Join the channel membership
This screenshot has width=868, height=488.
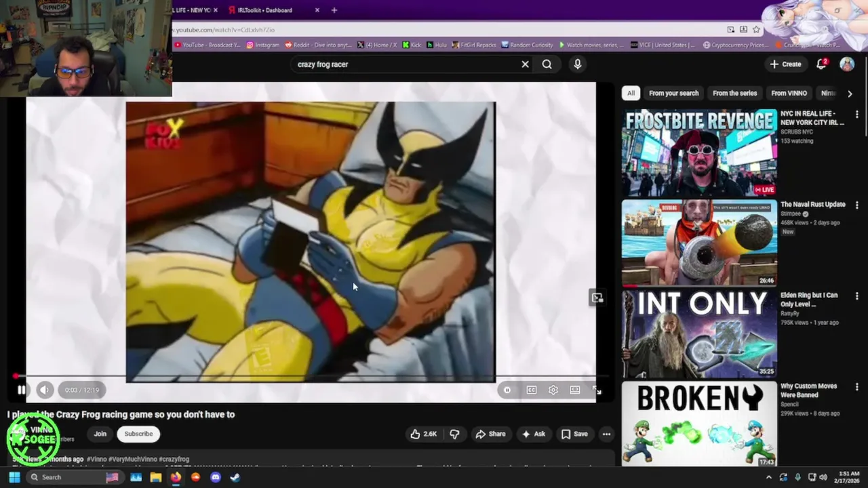point(100,434)
